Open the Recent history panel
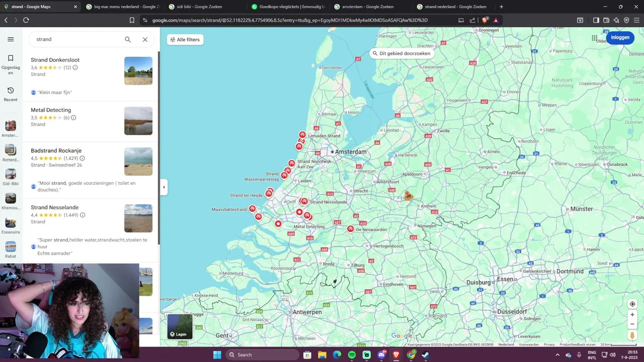 coord(11,94)
